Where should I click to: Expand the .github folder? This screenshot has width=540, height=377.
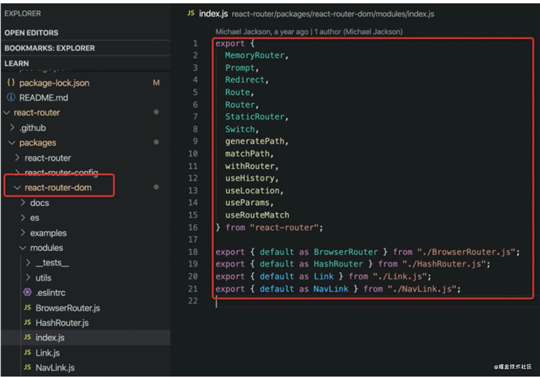(12, 127)
